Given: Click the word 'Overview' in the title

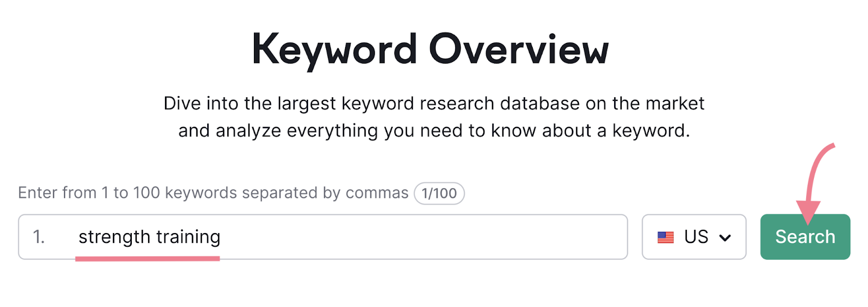Looking at the screenshot, I should pos(519,50).
